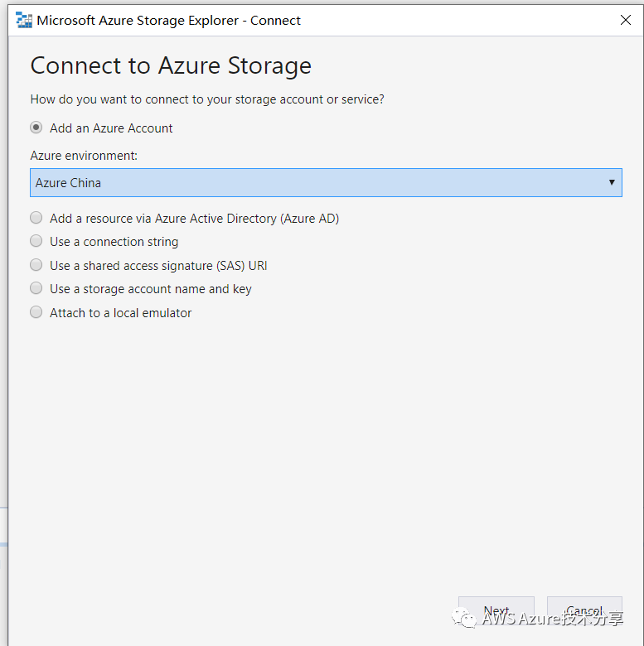Open the Azure environment dropdown
644x646 pixels.
[325, 182]
